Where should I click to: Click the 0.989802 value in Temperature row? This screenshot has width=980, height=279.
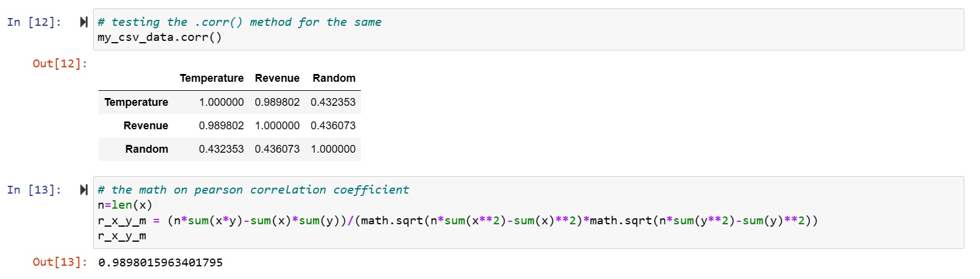(x=277, y=102)
